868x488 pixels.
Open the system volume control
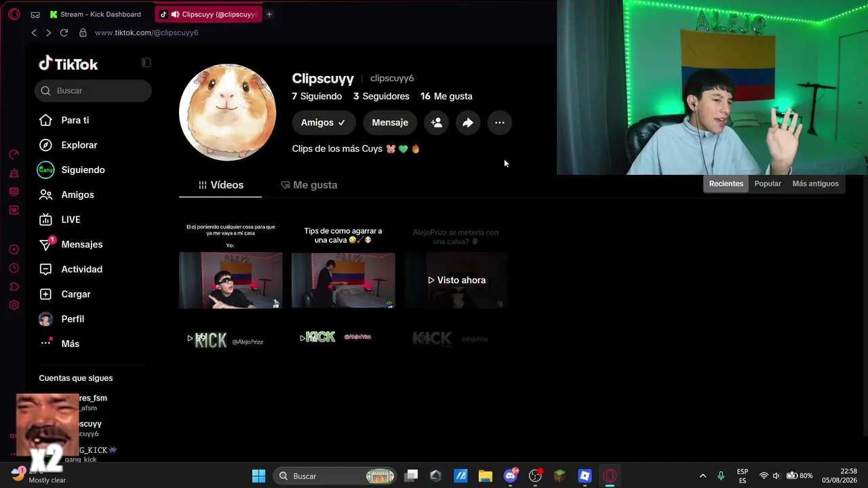coord(776,476)
